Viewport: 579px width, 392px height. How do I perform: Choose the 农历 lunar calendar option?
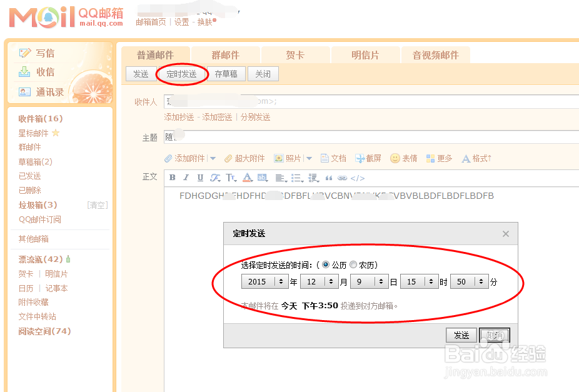tap(352, 264)
